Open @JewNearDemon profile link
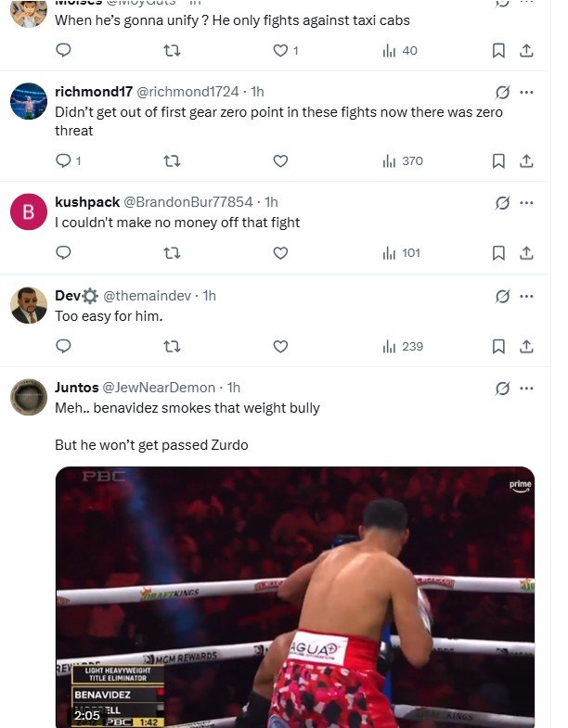Image resolution: width=568 pixels, height=728 pixels. (159, 388)
